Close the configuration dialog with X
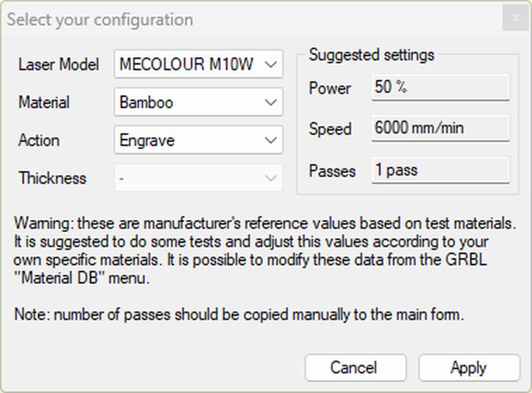The width and height of the screenshot is (532, 393). pos(515,19)
